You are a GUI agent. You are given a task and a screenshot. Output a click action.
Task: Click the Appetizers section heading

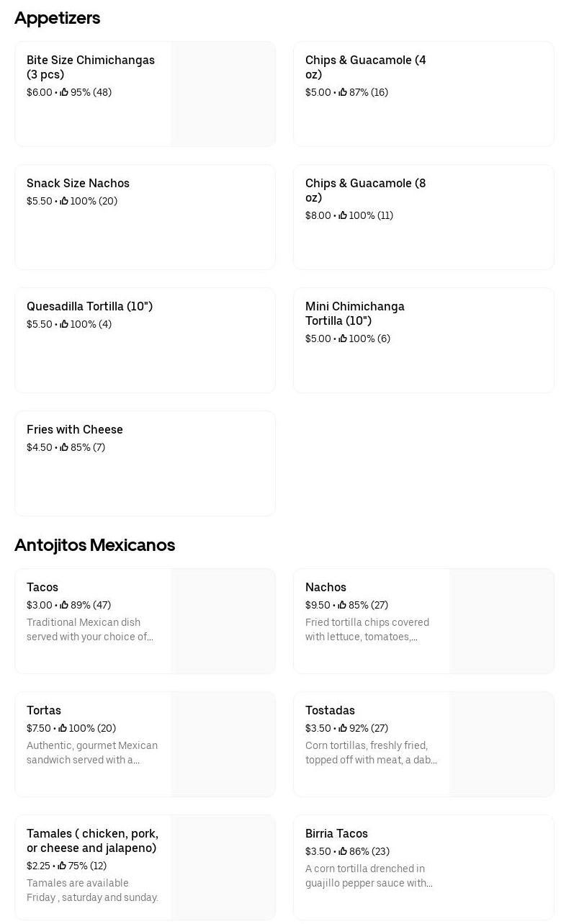58,18
